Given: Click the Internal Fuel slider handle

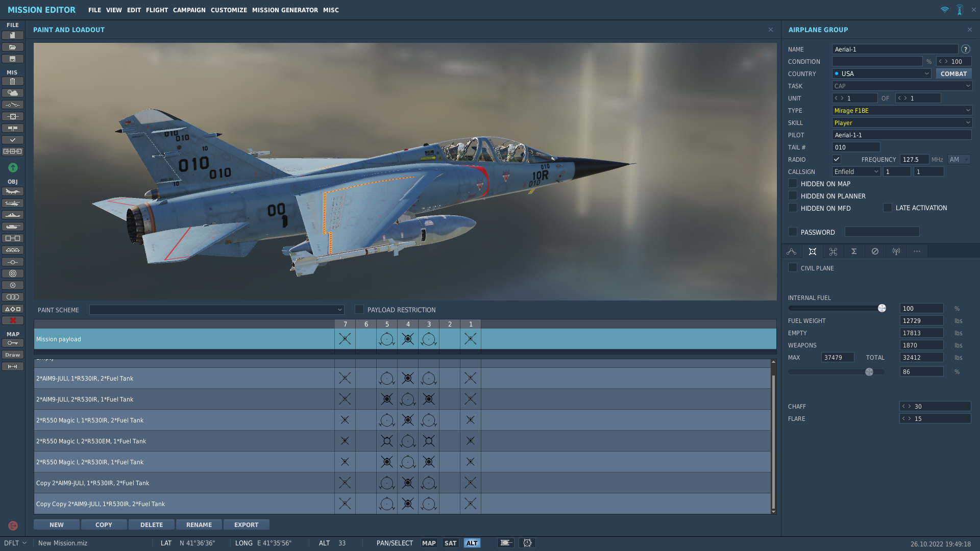Looking at the screenshot, I should [x=881, y=309].
